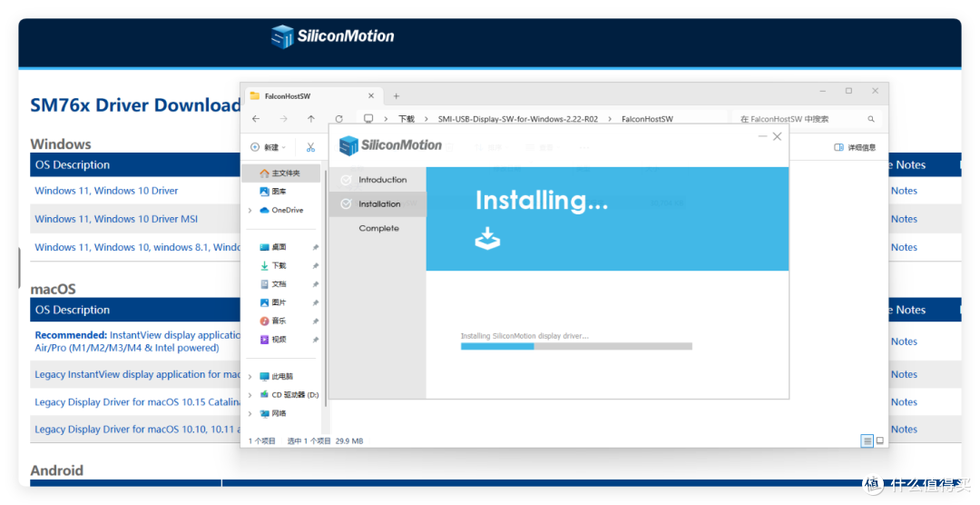980x505 pixels.
Task: Close the FalconHostSW Explorer tab
Action: click(x=371, y=95)
